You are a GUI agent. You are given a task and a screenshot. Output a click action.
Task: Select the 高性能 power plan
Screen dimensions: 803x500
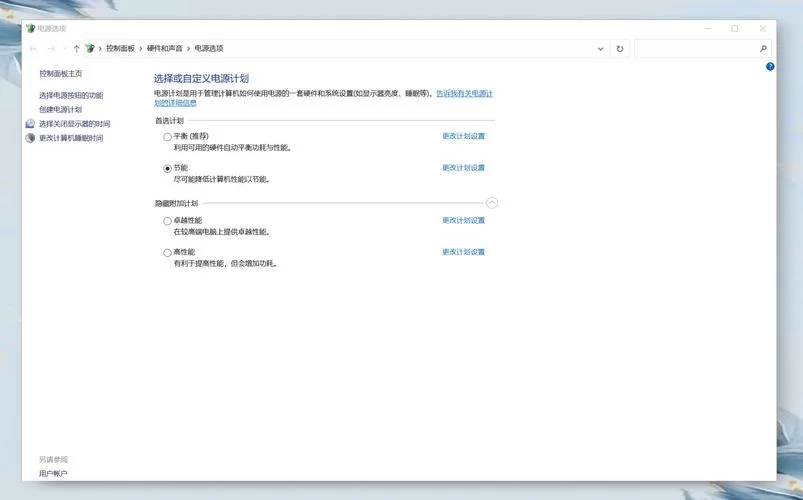click(x=167, y=252)
